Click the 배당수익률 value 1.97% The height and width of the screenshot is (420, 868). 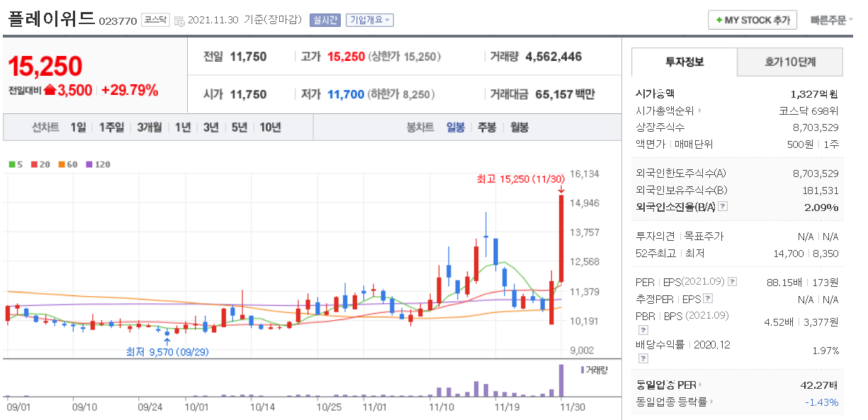(825, 351)
